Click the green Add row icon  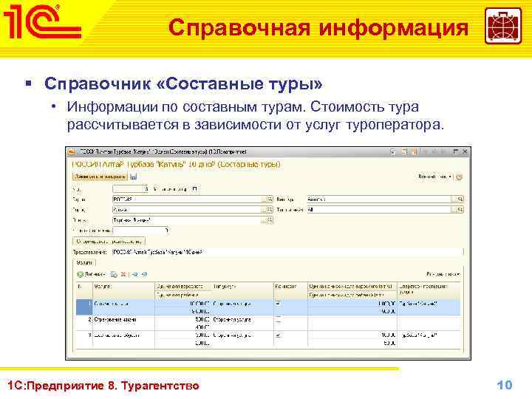80,274
